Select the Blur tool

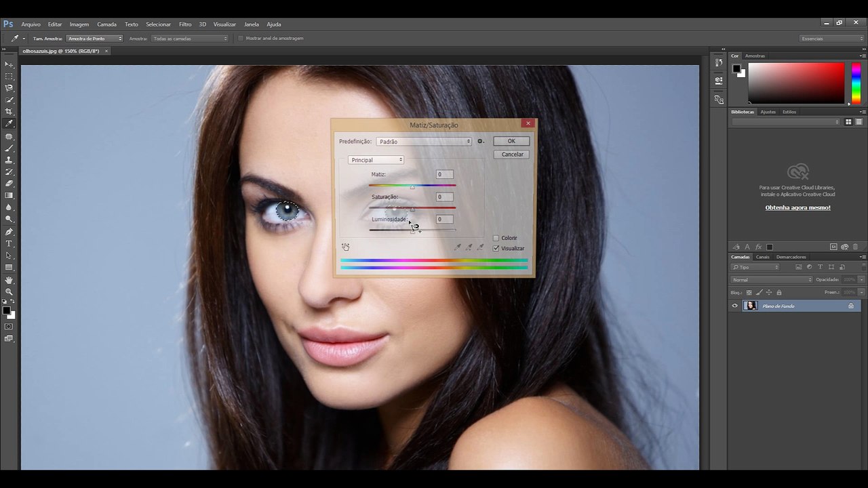coord(9,207)
